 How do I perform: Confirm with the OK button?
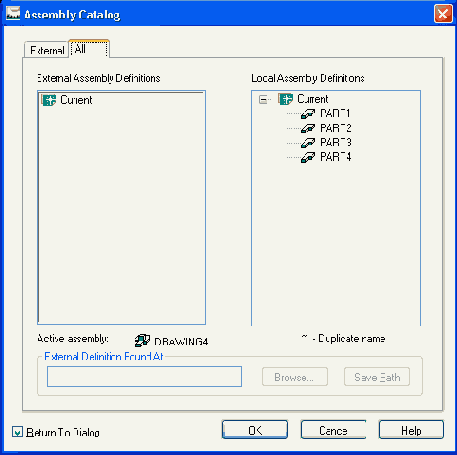[255, 430]
